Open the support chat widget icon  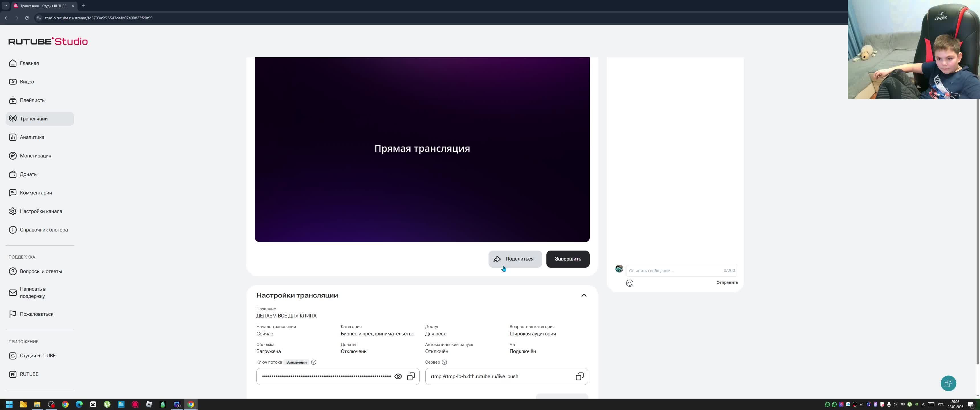pyautogui.click(x=948, y=383)
